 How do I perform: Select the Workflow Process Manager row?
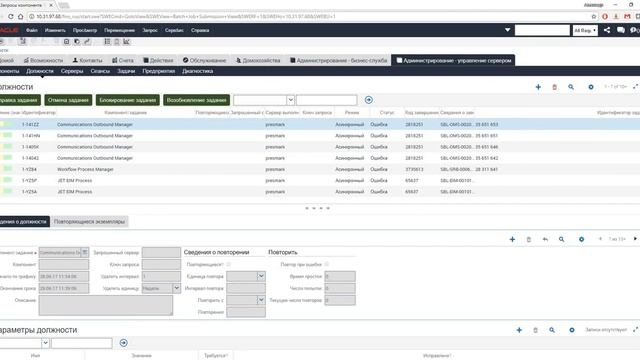[x=320, y=169]
